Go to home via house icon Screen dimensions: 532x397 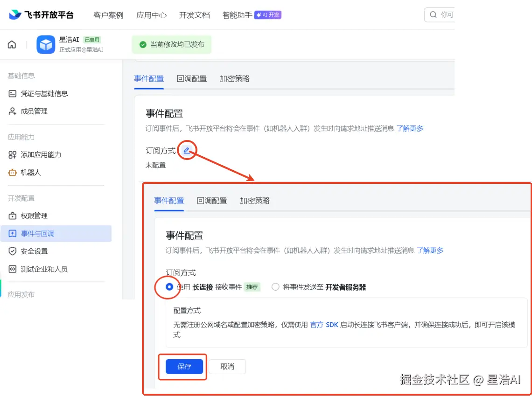point(12,44)
